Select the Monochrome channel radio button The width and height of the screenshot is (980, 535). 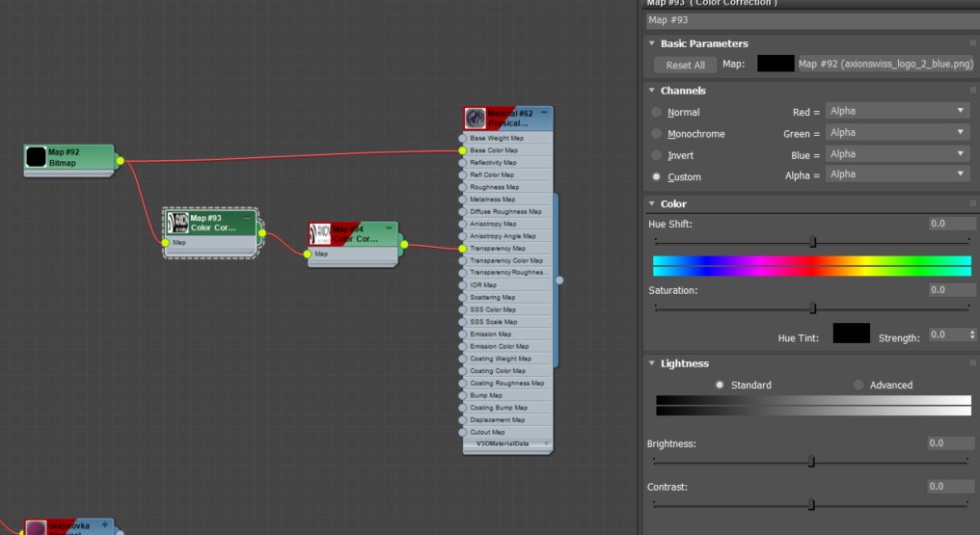point(656,134)
